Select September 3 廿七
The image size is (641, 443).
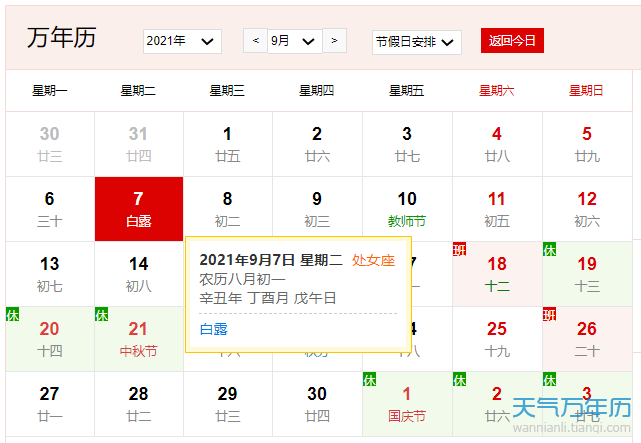(x=407, y=144)
